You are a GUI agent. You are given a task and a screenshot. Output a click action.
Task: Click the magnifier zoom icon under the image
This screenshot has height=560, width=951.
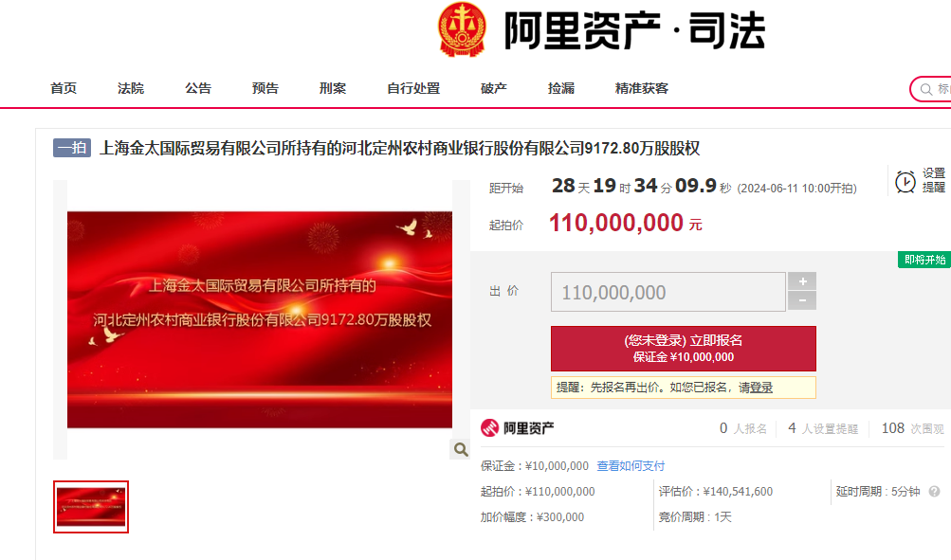coord(461,449)
